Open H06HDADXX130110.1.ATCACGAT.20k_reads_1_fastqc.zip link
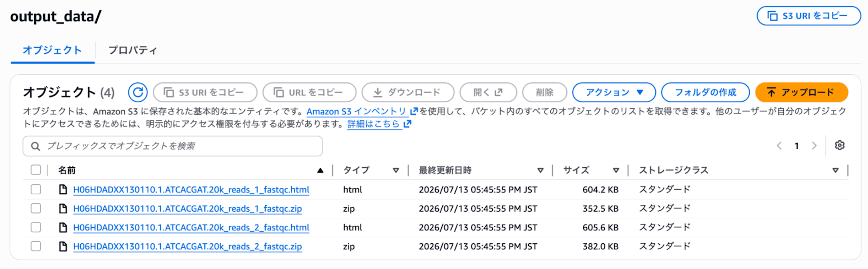This screenshot has height=269, width=868. 187,209
